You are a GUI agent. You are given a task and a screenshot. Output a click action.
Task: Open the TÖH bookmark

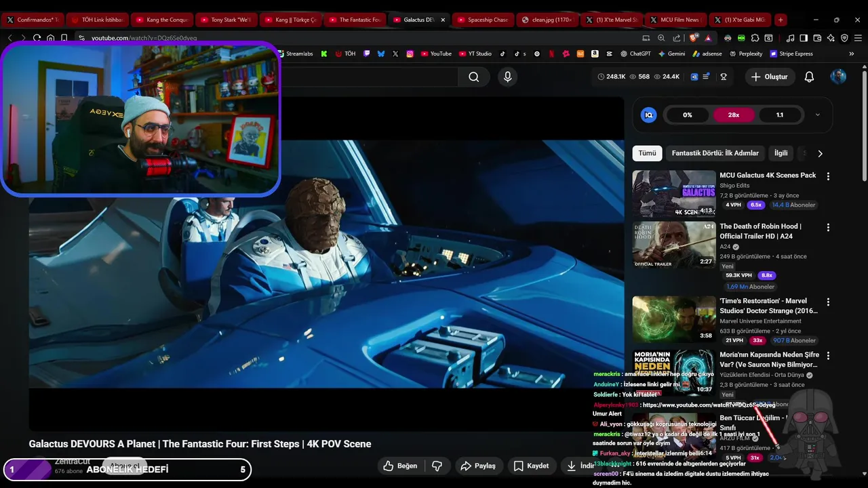click(345, 54)
